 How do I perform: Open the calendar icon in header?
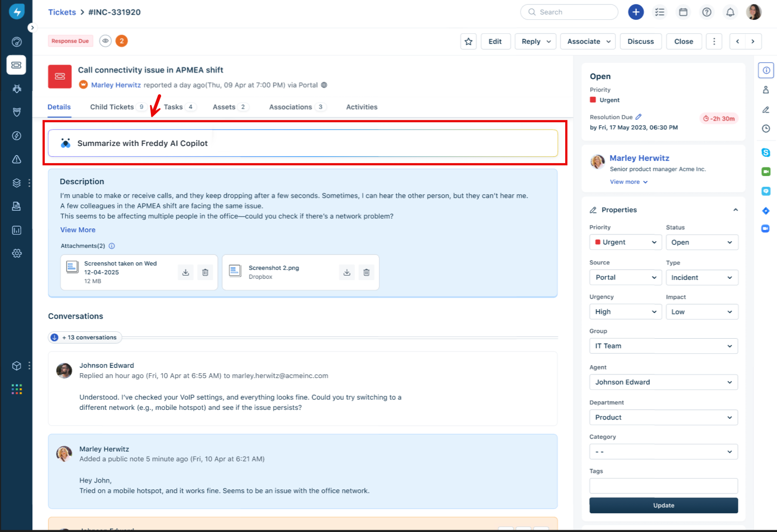(x=683, y=12)
